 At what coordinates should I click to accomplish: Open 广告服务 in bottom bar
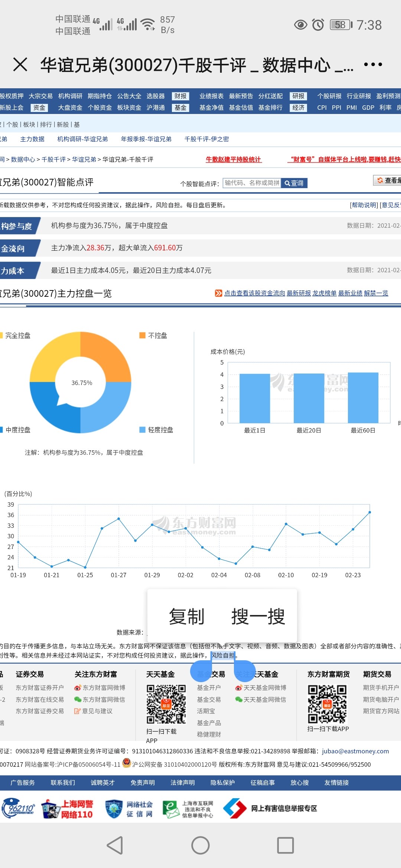coord(23,783)
